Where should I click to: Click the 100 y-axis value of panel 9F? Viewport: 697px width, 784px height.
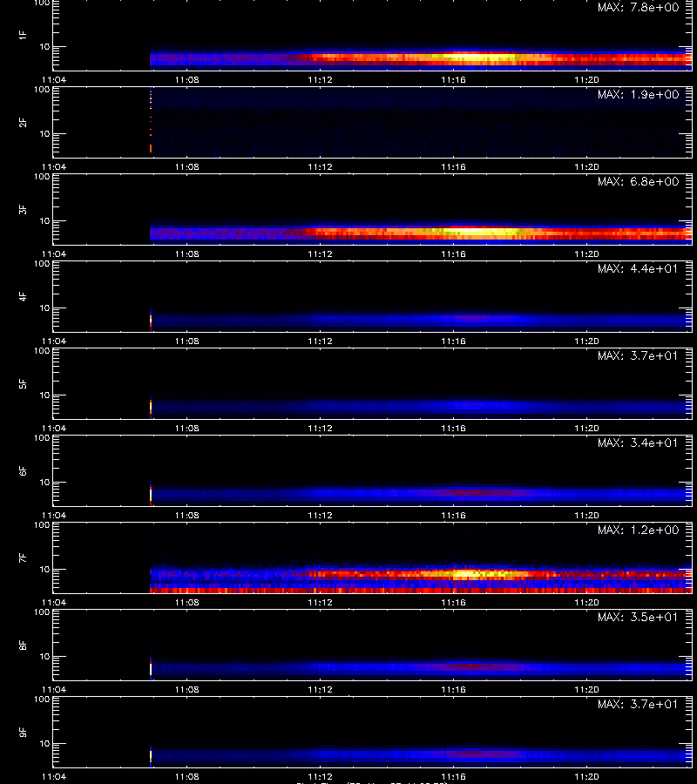(42, 699)
